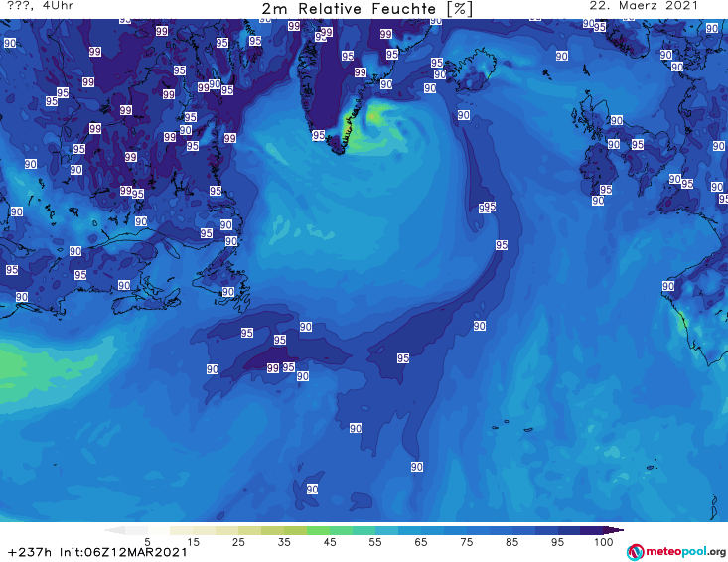
Task: Pick the teal swatch just after 55
Action: [x=386, y=530]
